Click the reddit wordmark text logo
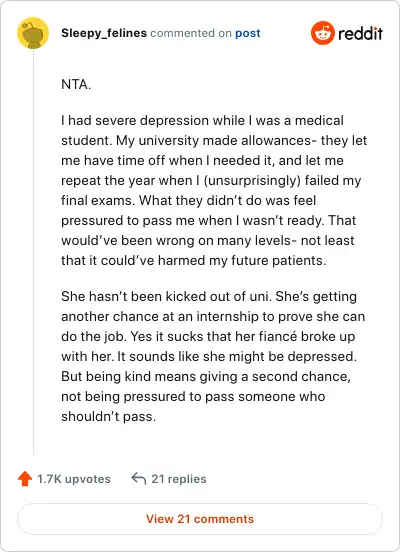Screen dimensions: 400x552 coord(360,33)
